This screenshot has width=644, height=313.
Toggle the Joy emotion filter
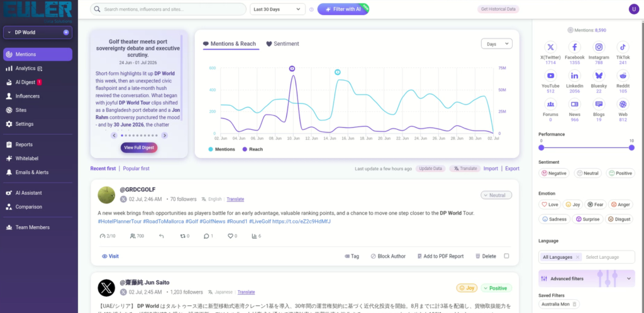(572, 204)
